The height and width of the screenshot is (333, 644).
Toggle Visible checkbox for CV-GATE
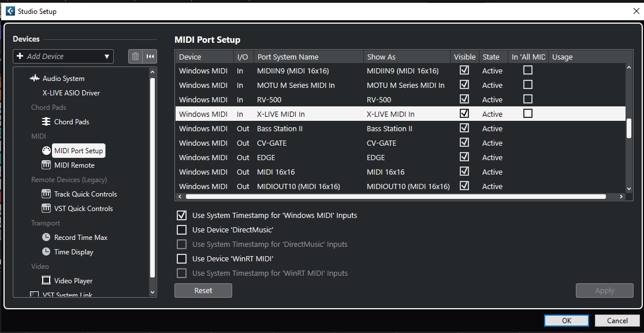464,142
